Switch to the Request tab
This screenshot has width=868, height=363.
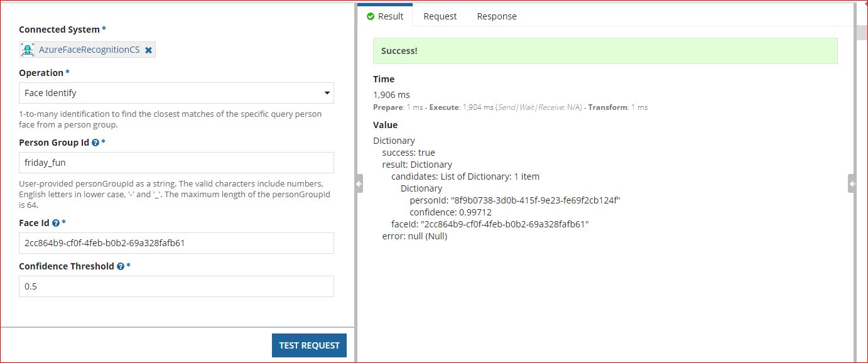click(440, 16)
